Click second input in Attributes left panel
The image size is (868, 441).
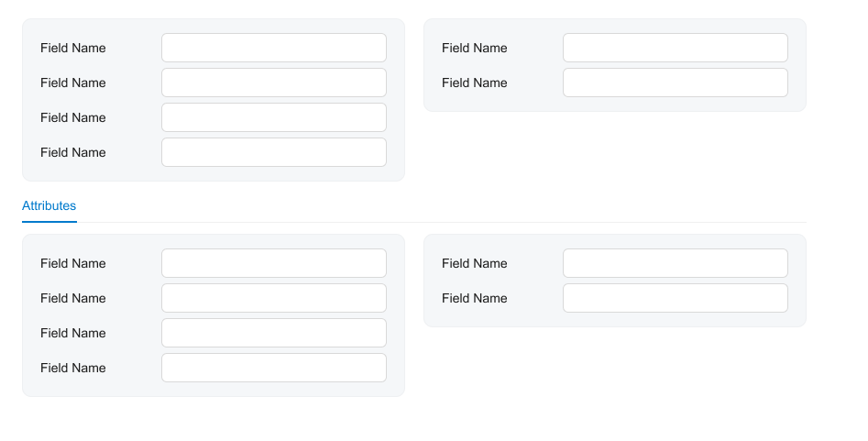273,298
